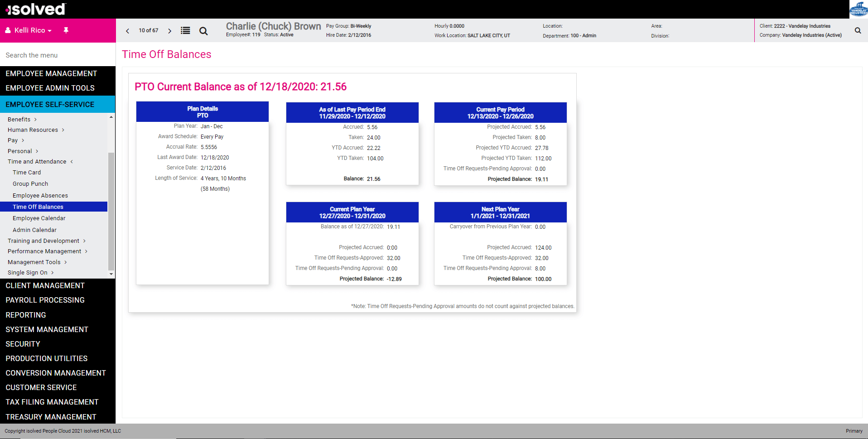Select Group Punch from the sidebar
The image size is (868, 439).
30,183
